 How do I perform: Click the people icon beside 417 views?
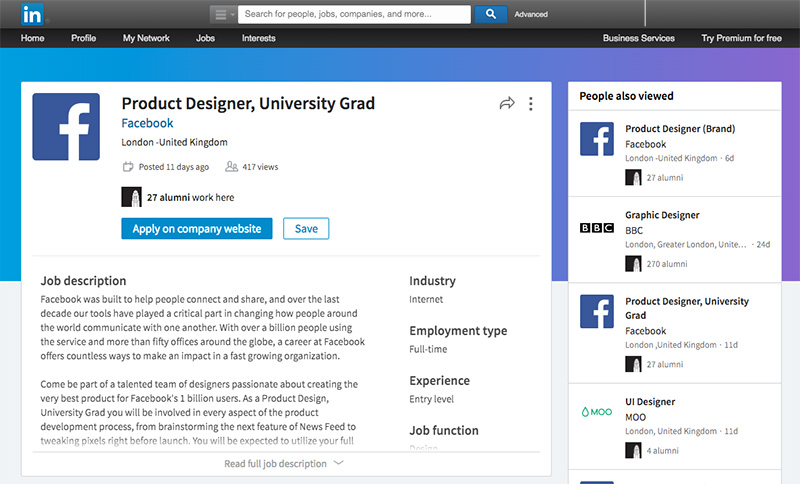tap(232, 167)
